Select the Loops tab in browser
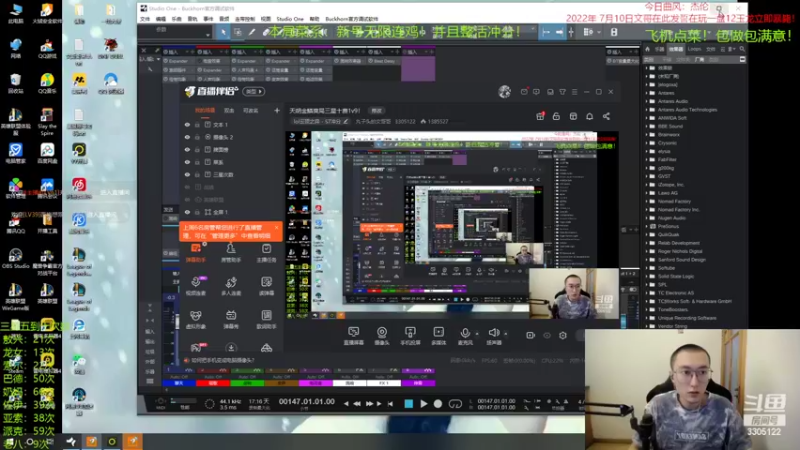The width and height of the screenshot is (800, 450). point(694,49)
